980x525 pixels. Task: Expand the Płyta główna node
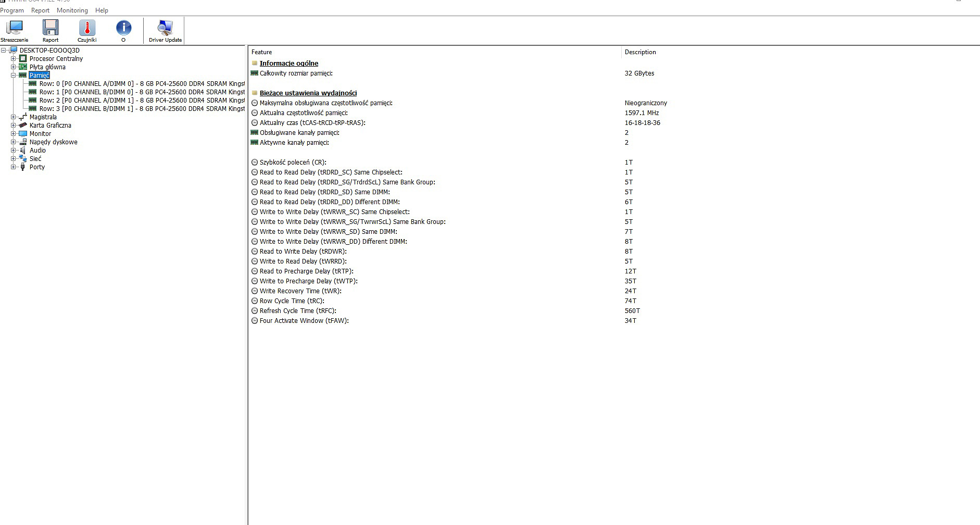click(x=14, y=67)
